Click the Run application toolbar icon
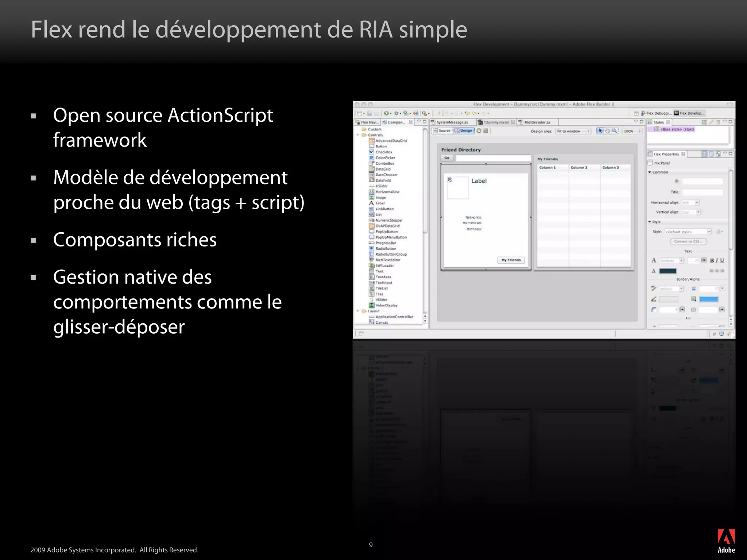 [x=386, y=113]
